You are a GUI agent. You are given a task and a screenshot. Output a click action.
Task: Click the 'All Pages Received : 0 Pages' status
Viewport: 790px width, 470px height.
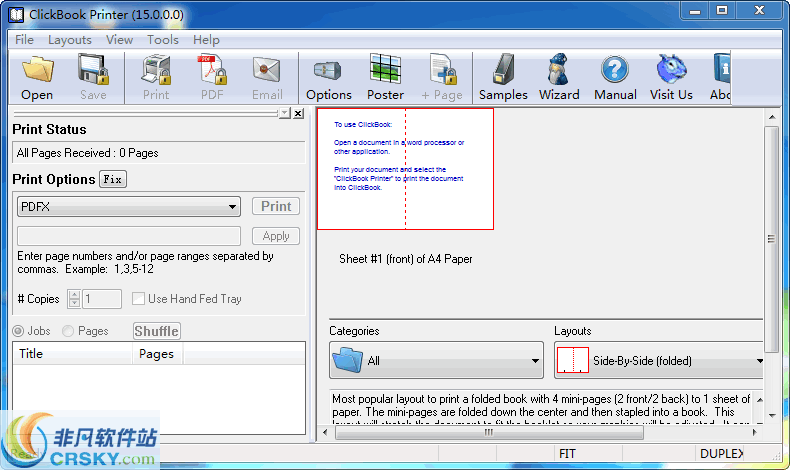88,153
